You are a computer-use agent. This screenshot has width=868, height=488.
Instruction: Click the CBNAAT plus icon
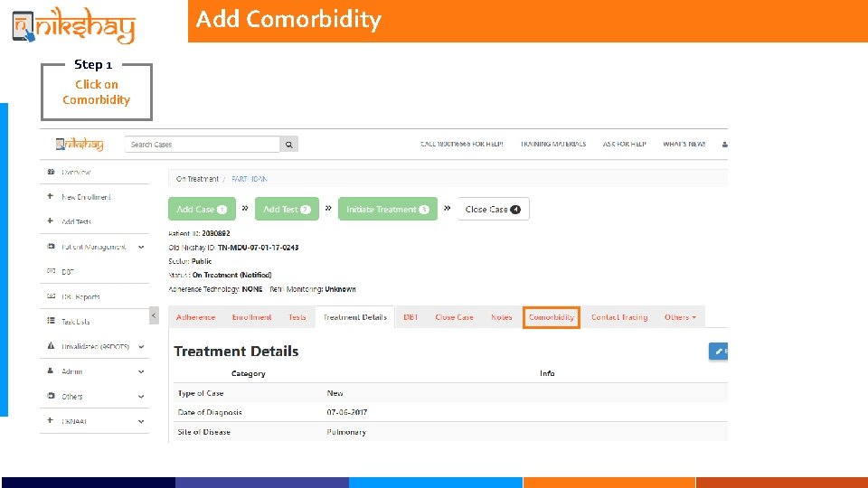click(51, 420)
